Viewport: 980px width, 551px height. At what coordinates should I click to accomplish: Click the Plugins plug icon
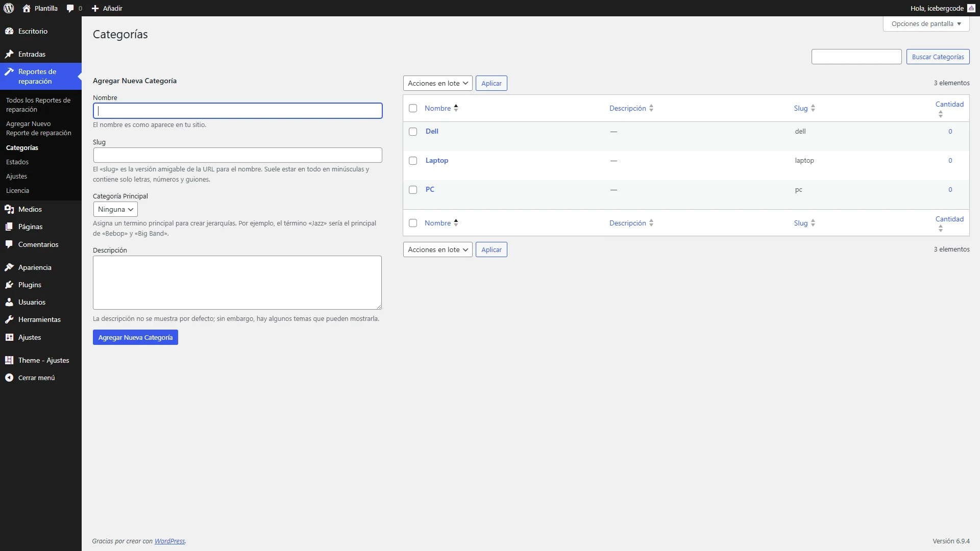coord(9,285)
